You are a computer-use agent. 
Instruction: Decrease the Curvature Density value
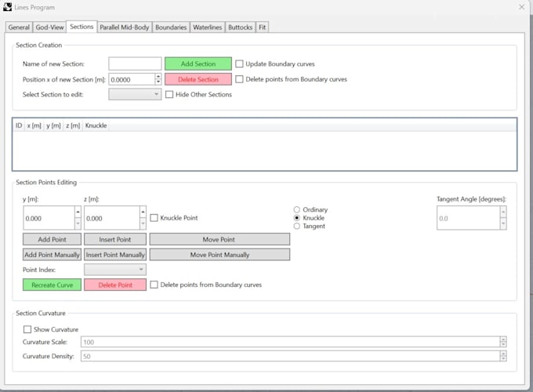click(x=503, y=359)
